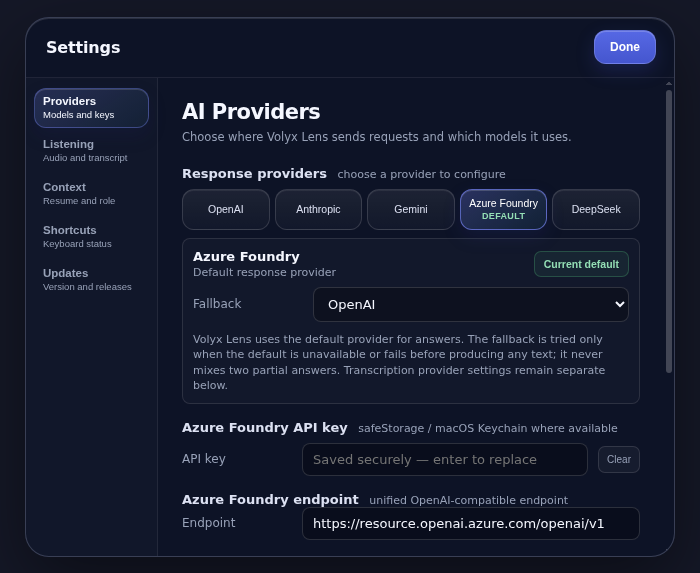Clear the saved Azure Foundry API key

pyautogui.click(x=619, y=459)
